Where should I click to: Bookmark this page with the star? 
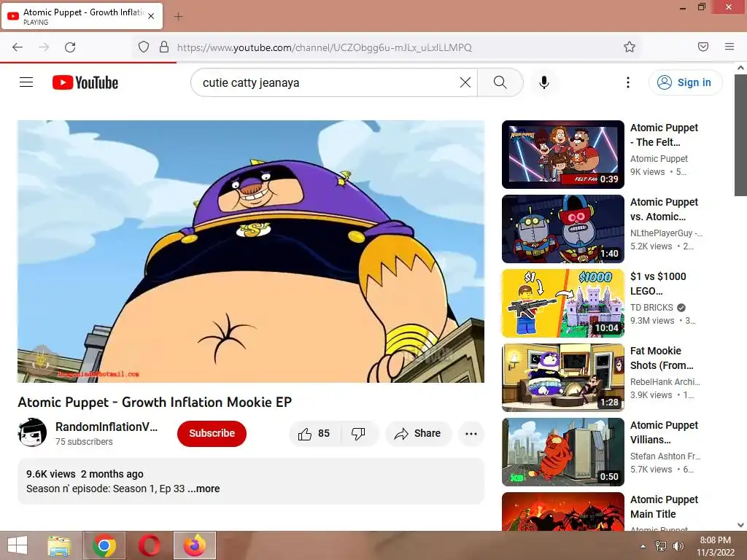(630, 47)
